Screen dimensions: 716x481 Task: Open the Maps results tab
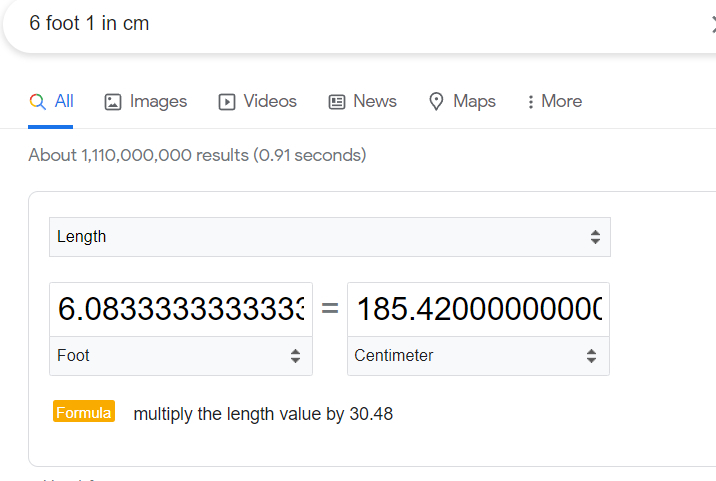click(x=474, y=101)
